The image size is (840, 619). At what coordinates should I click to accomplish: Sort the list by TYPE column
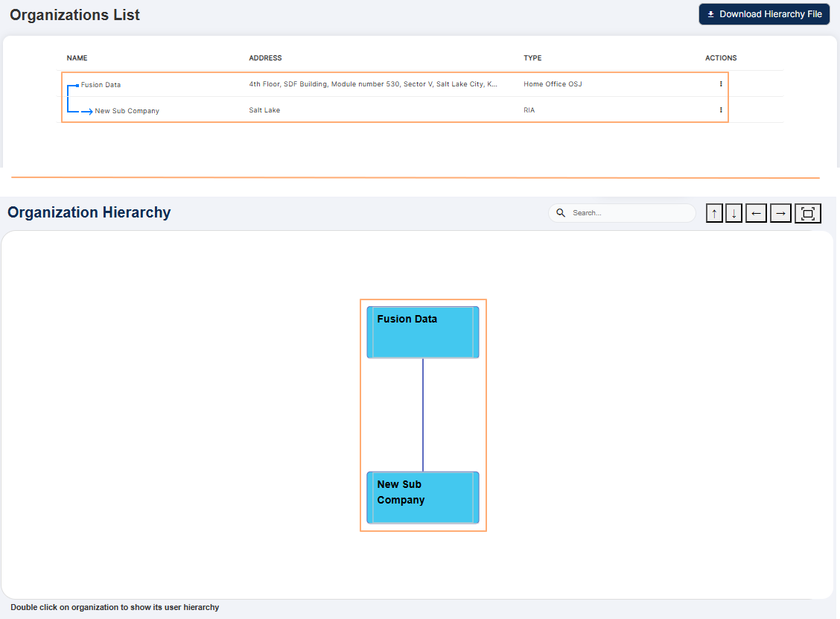(x=532, y=58)
